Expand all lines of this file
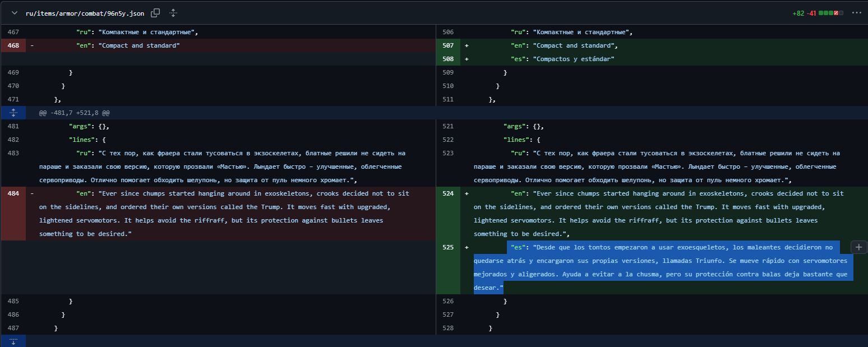This screenshot has height=347, width=868. (x=173, y=12)
